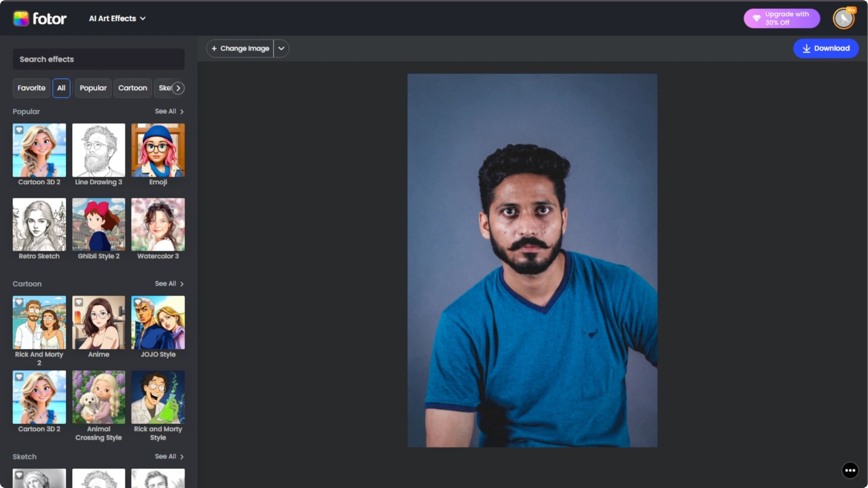Image resolution: width=868 pixels, height=488 pixels.
Task: Apply the Line Drawing 3 effect
Action: [98, 150]
